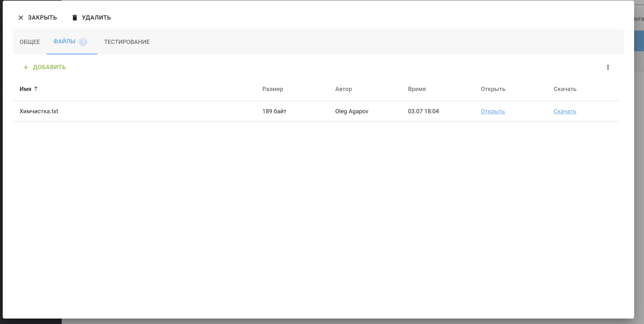This screenshot has width=644, height=324.
Task: Sort table by Время column header
Action: 417,89
